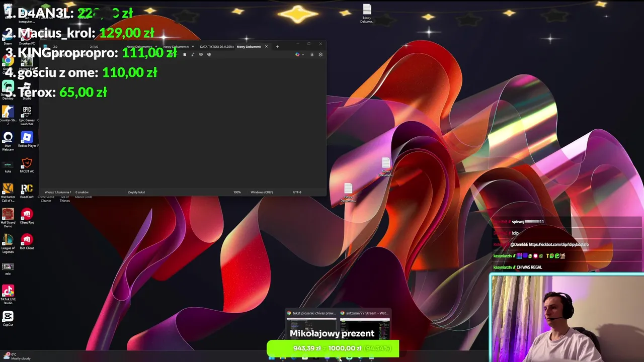Image resolution: width=644 pixels, height=362 pixels.
Task: Open antzone777 Stream Chrome preview
Action: coord(365,324)
